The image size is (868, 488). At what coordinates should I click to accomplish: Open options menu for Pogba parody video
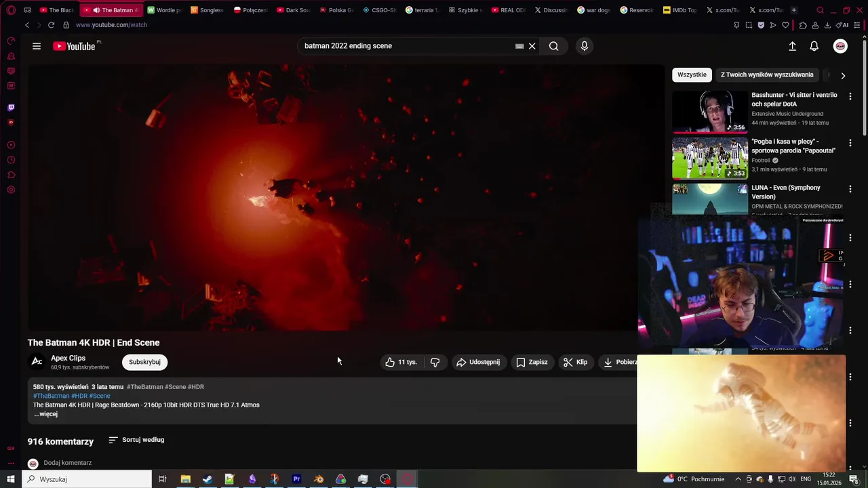[850, 143]
